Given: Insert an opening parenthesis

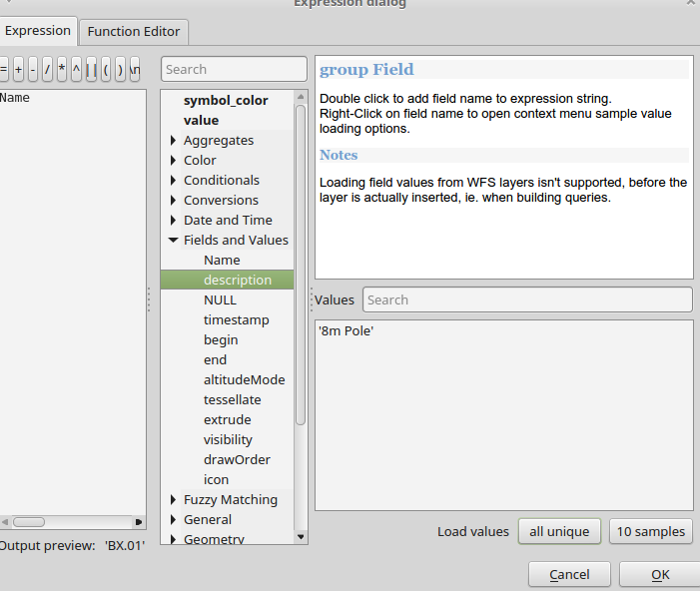Looking at the screenshot, I should pos(106,69).
